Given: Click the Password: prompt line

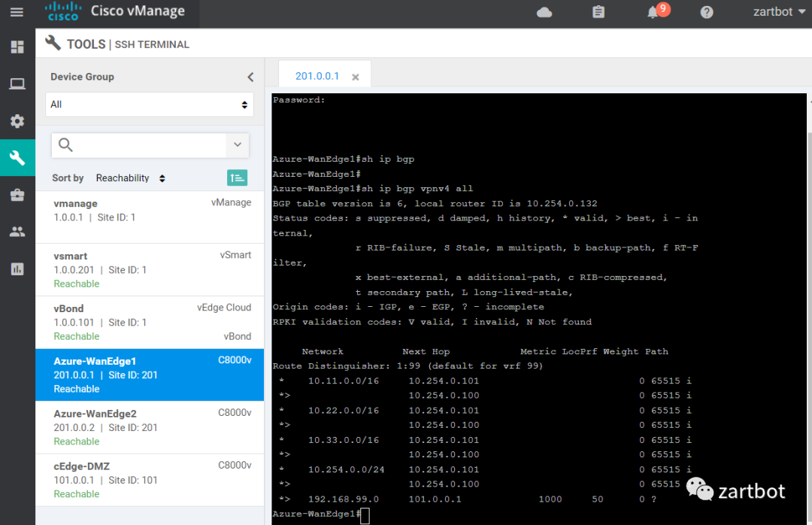Looking at the screenshot, I should coord(298,100).
